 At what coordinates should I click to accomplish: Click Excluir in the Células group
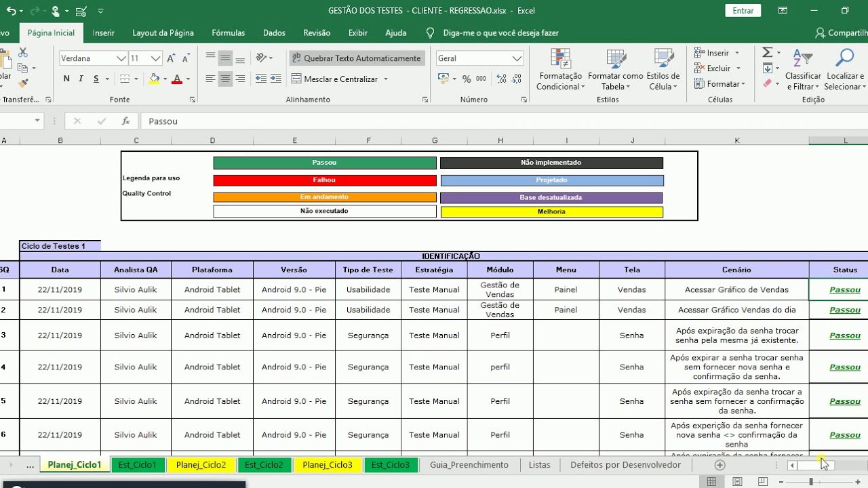[x=717, y=68]
